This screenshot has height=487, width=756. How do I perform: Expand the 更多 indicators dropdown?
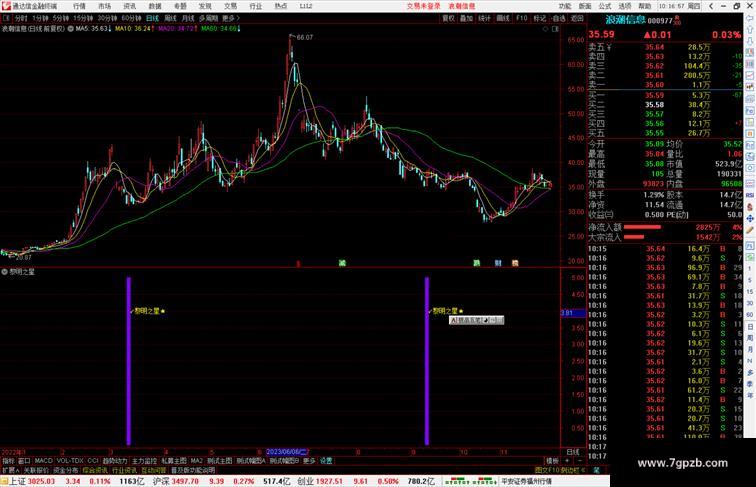(309, 461)
